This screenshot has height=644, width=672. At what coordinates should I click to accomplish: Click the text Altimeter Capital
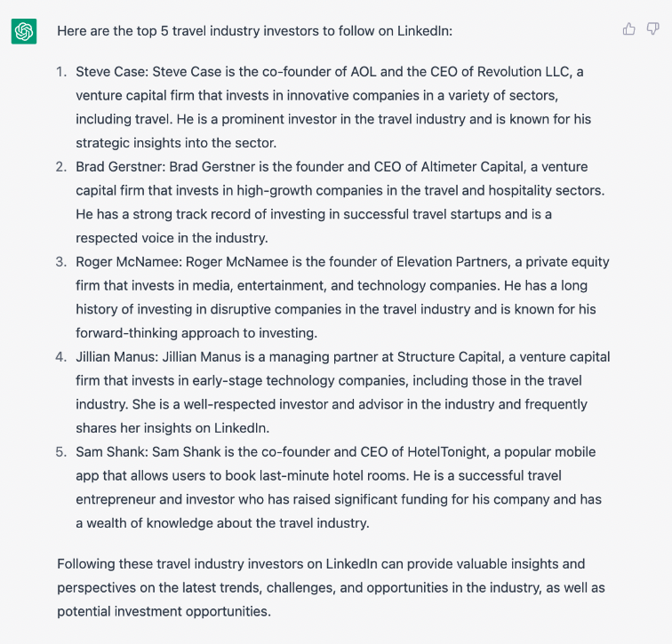(473, 167)
